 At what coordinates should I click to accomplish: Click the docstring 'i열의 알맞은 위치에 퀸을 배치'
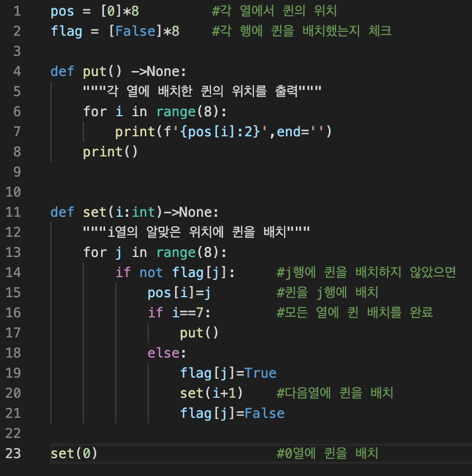[197, 232]
